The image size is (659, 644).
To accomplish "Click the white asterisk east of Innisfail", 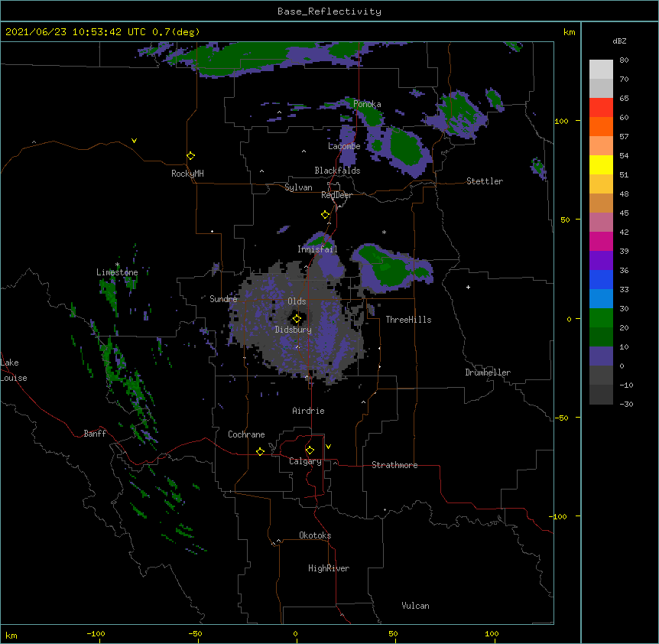I will [x=384, y=232].
